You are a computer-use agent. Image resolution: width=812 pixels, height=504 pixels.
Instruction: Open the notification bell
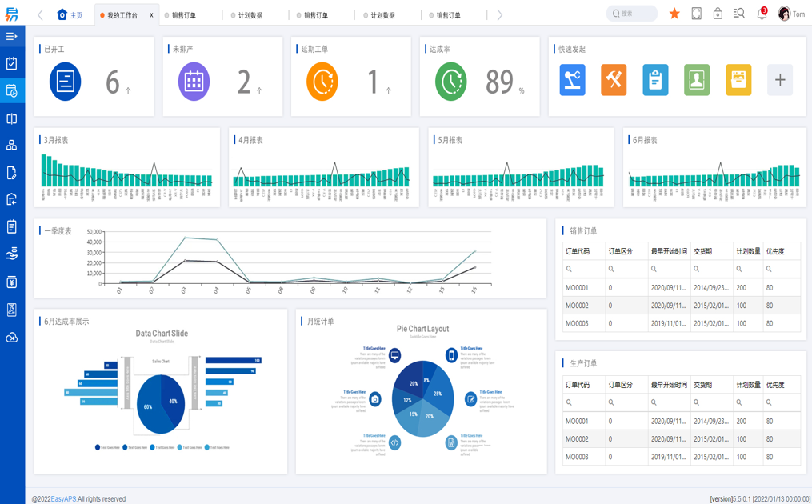pos(762,14)
